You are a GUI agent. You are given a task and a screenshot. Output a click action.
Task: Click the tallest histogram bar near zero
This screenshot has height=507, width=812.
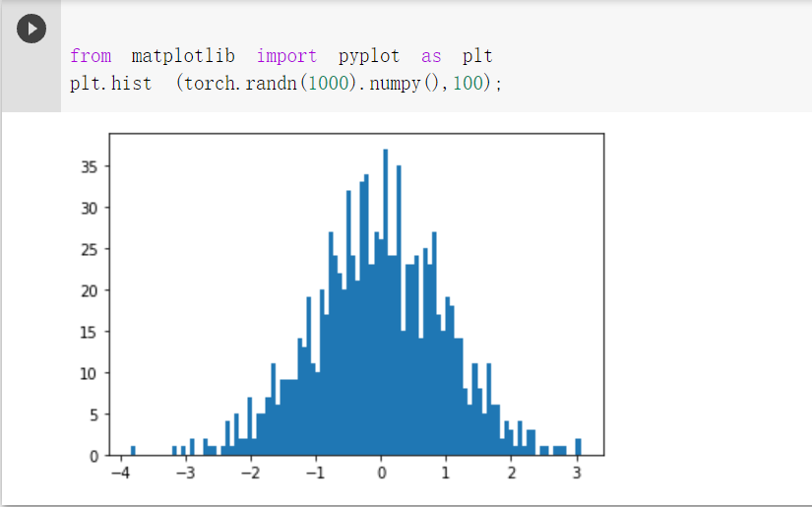(385, 302)
